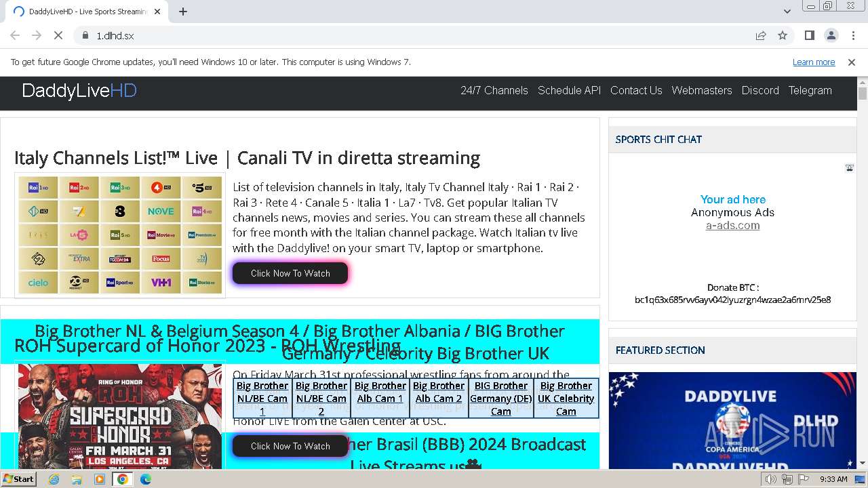Click the page vertical scrollbar thumb
868x488 pixels.
[x=863, y=94]
